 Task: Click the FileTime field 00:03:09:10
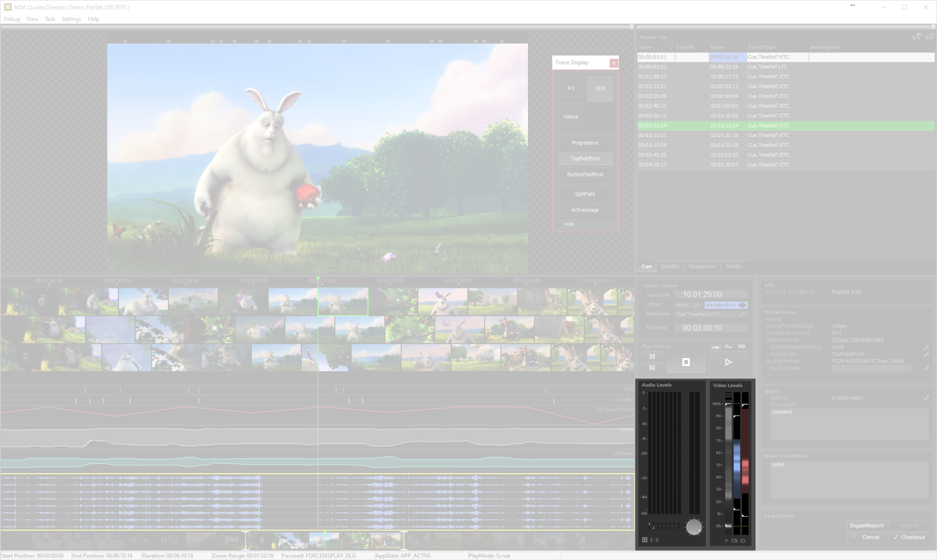(711, 328)
